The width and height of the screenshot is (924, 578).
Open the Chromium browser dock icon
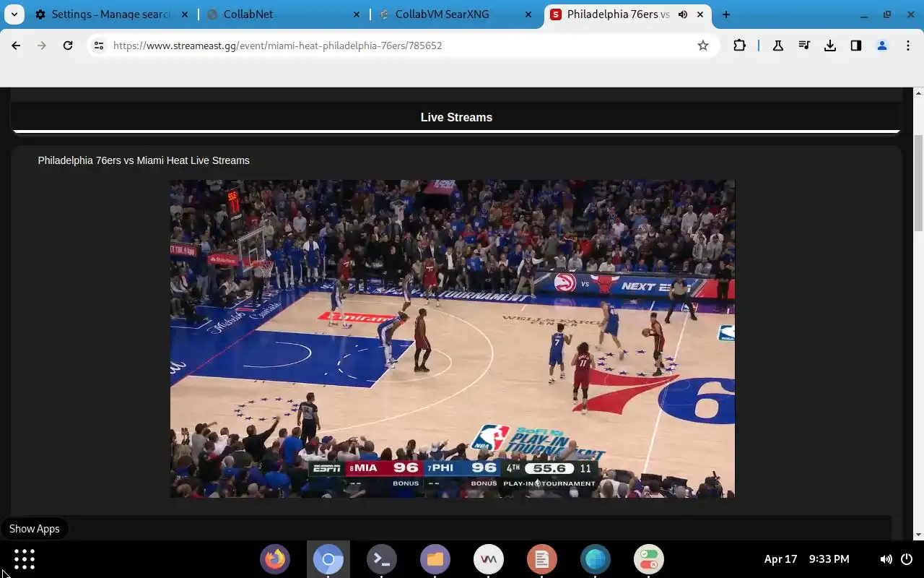point(328,559)
